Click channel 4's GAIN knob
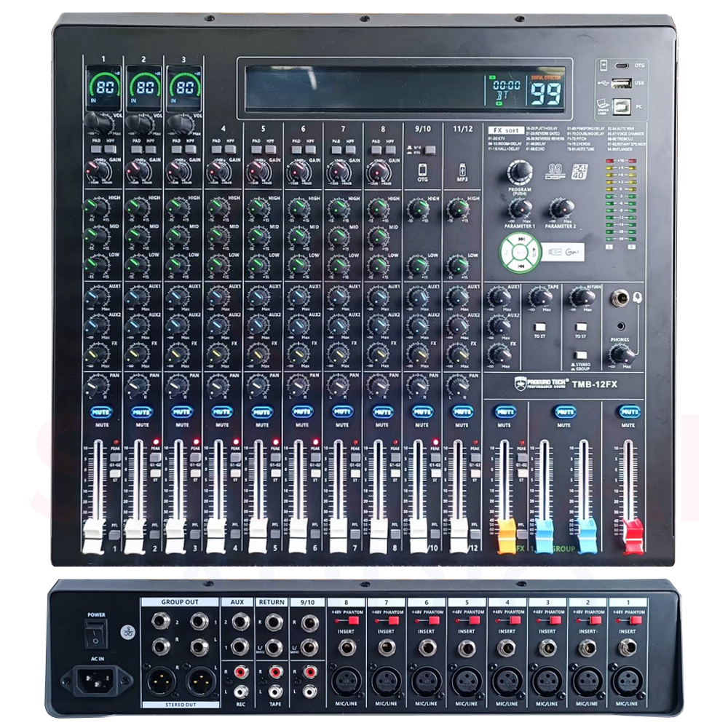Image resolution: width=728 pixels, height=728 pixels. click(x=217, y=172)
